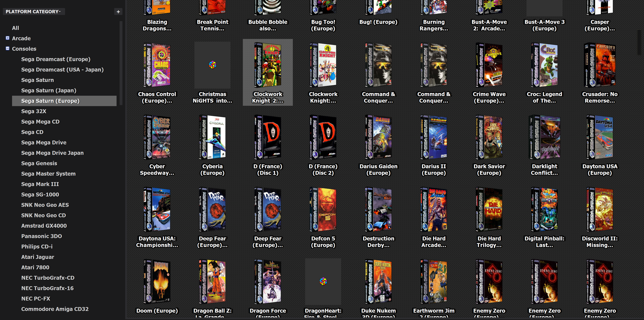Select Commodore Amiga CD32 platform
This screenshot has width=644, height=320.
(55, 309)
